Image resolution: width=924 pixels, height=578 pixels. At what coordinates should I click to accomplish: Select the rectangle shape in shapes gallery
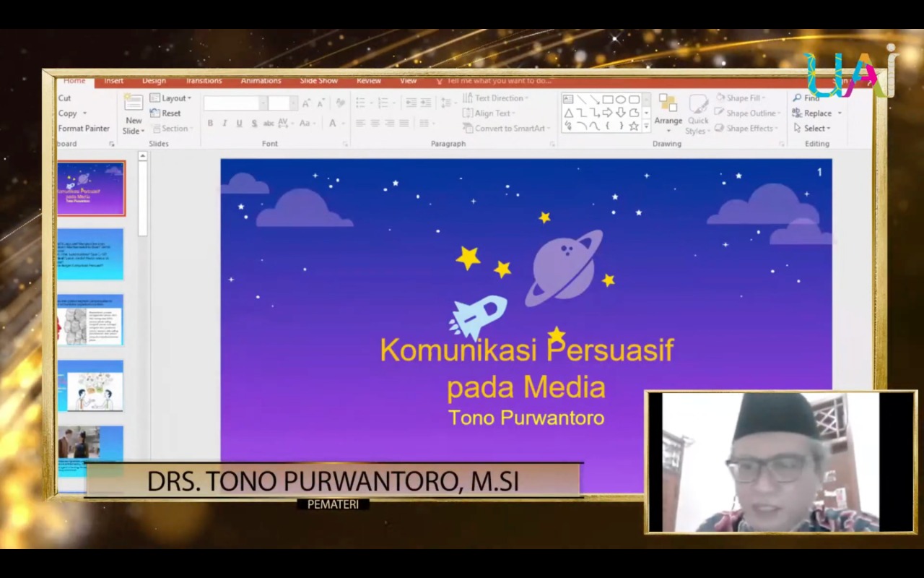pyautogui.click(x=608, y=100)
